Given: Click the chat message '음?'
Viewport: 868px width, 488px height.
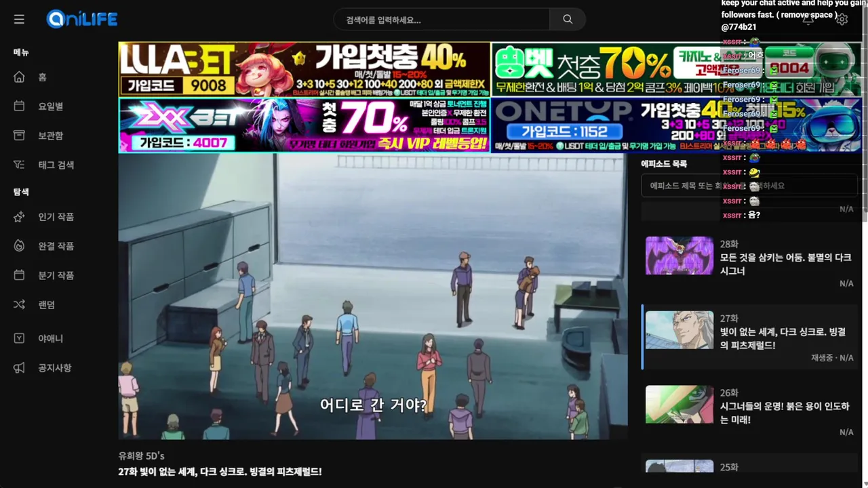Looking at the screenshot, I should click(753, 215).
